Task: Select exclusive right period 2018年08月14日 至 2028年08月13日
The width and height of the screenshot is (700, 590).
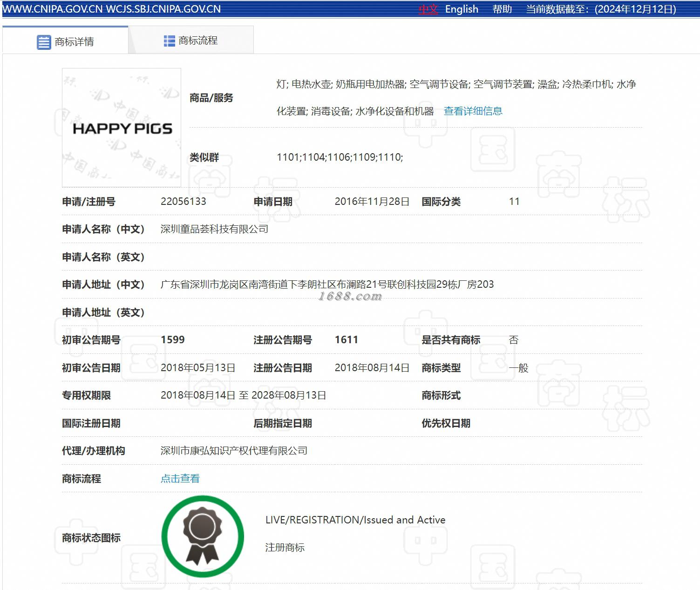Action: pos(243,395)
